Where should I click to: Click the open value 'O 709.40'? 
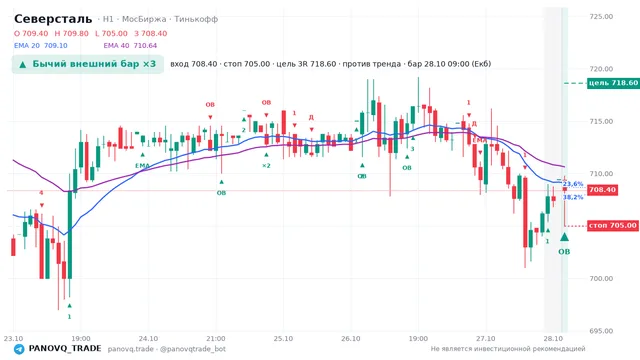coord(31,33)
